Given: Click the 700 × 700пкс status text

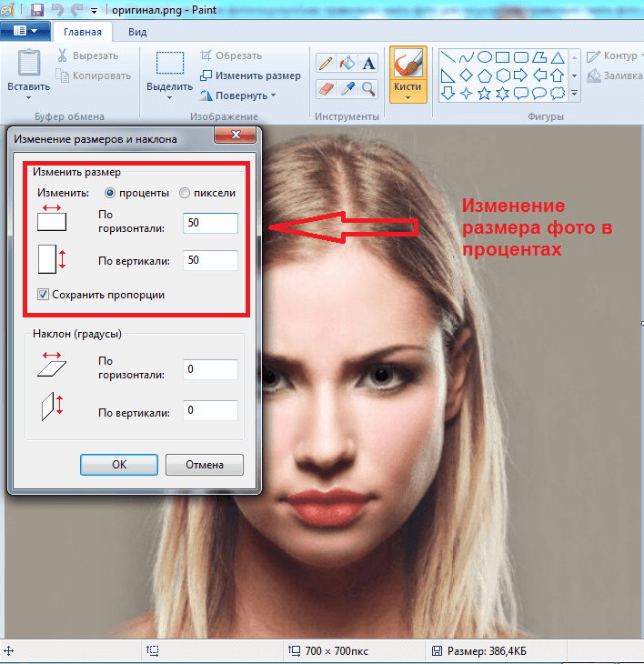Looking at the screenshot, I should click(x=337, y=651).
